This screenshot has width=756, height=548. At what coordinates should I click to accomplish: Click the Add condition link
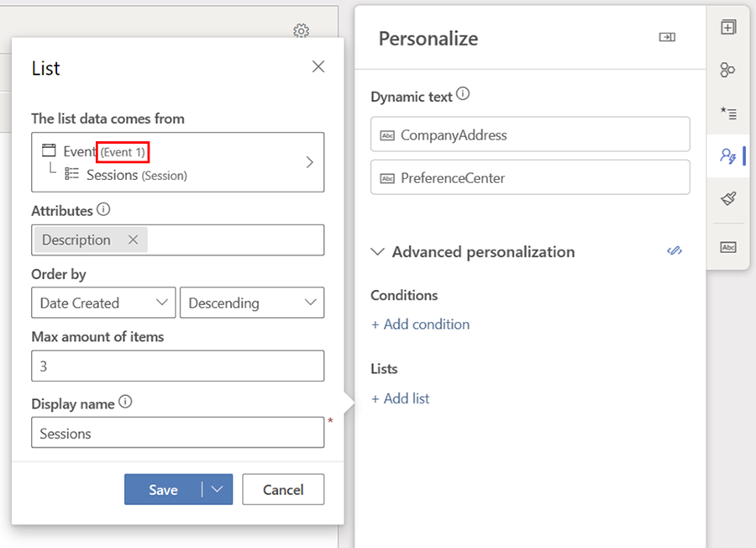point(420,324)
